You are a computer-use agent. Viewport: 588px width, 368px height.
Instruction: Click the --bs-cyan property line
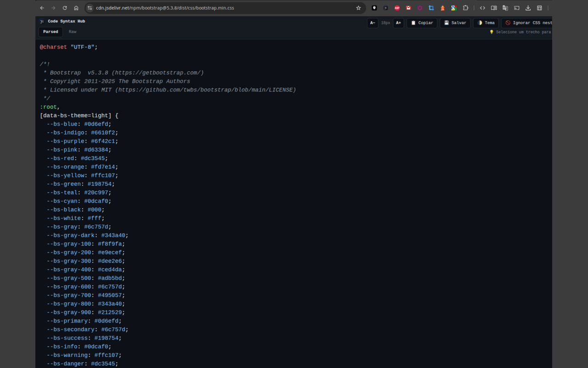tap(79, 201)
